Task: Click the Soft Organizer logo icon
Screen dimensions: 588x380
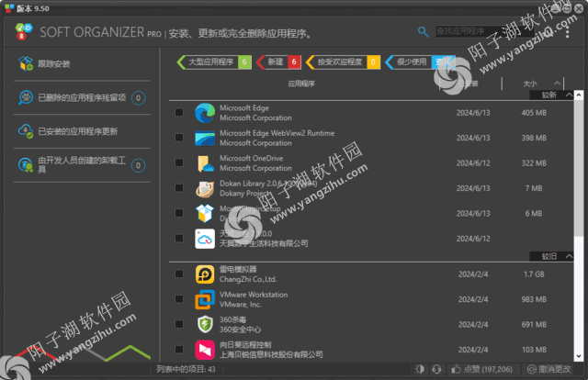Action: click(x=24, y=32)
